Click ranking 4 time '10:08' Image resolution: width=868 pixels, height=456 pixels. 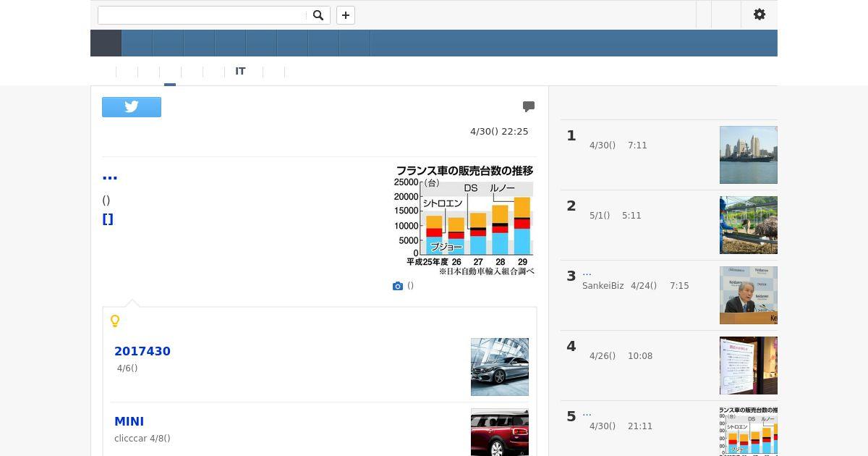tap(640, 356)
